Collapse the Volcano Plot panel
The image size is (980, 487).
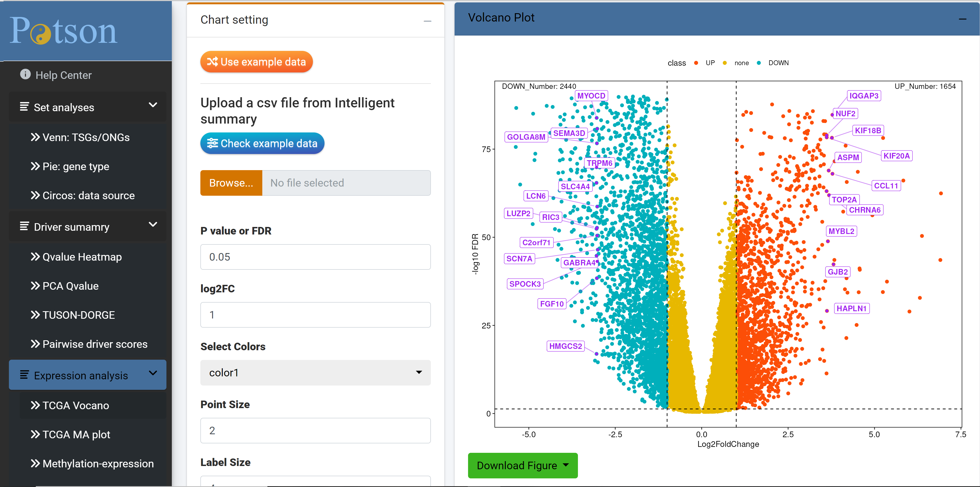(x=962, y=19)
